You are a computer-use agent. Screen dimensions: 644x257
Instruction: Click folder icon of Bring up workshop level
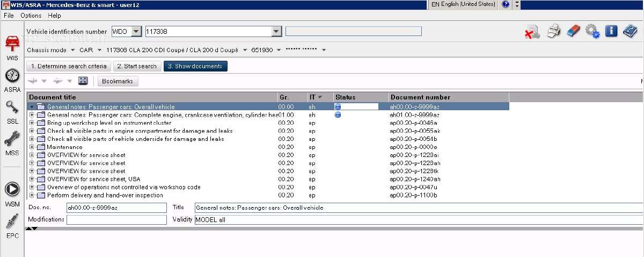41,123
